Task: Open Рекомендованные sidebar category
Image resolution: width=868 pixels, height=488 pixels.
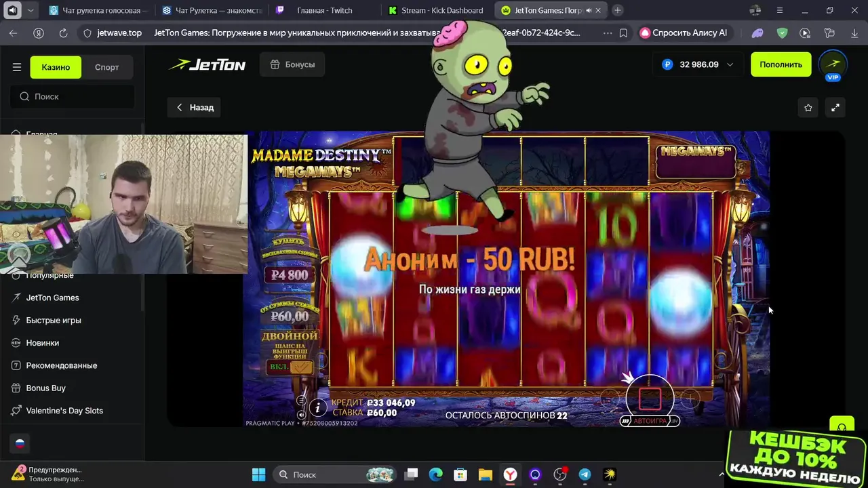Action: (x=61, y=365)
